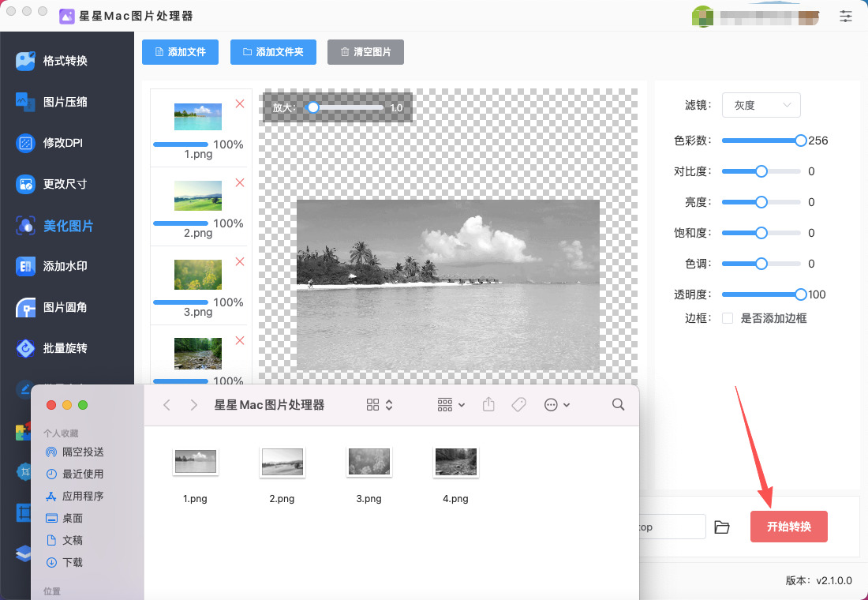Viewport: 868px width, 600px height.
Task: Open Finder group-by dropdown
Action: pyautogui.click(x=451, y=405)
